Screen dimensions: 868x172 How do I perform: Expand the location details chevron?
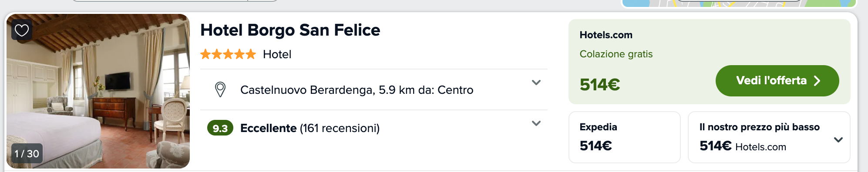pyautogui.click(x=536, y=83)
